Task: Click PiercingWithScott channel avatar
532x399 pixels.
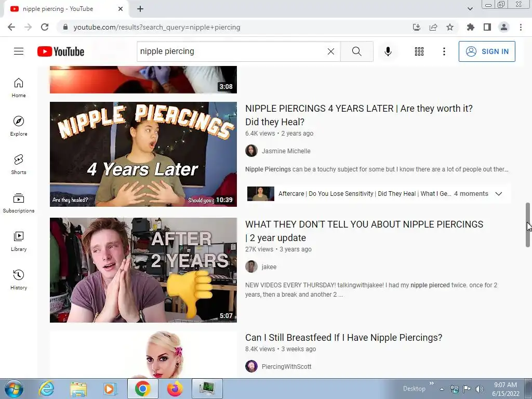Action: 251,366
